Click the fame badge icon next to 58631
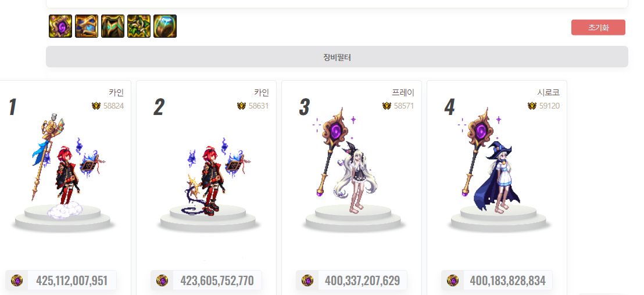Screen dimensions: 644x295 tap(242, 106)
